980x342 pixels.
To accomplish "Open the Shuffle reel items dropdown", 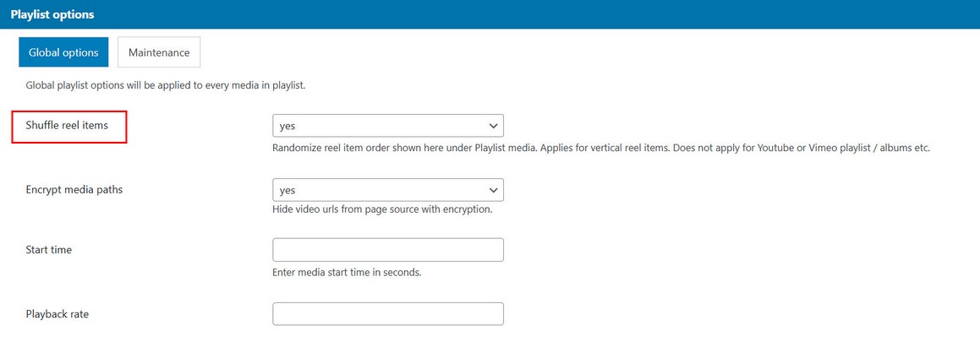I will click(x=387, y=126).
